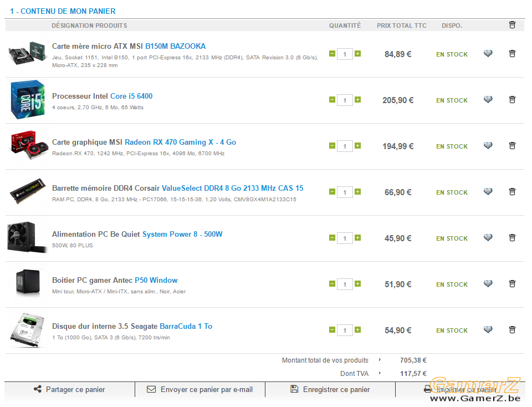The image size is (532, 407).
Task: Add Be Quiet System Power 8 to wishlist
Action: coord(488,238)
